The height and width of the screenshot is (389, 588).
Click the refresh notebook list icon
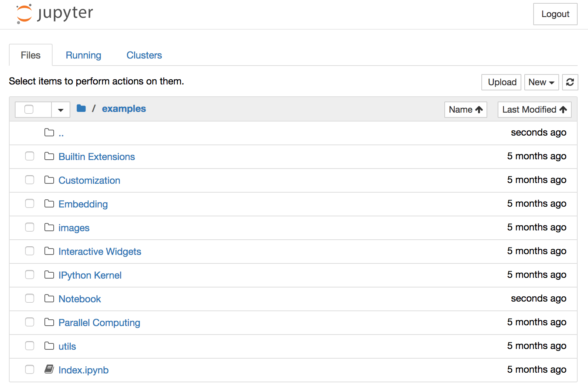pyautogui.click(x=570, y=82)
